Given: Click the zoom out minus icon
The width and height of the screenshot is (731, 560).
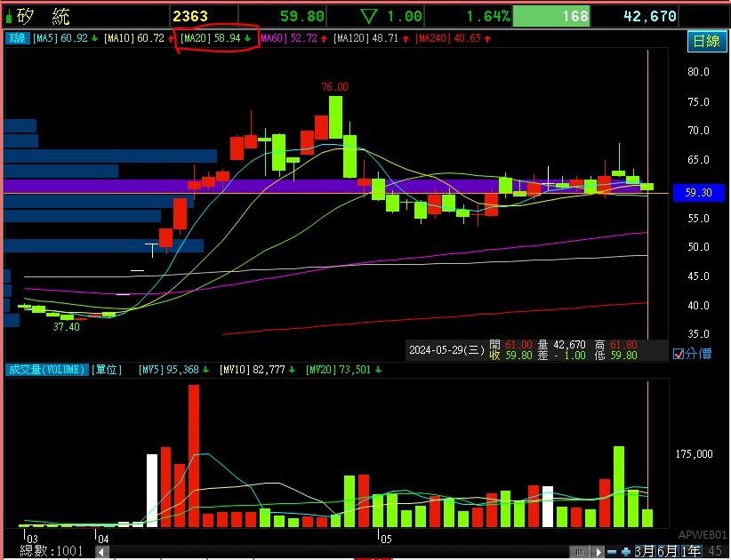Looking at the screenshot, I should (612, 552).
